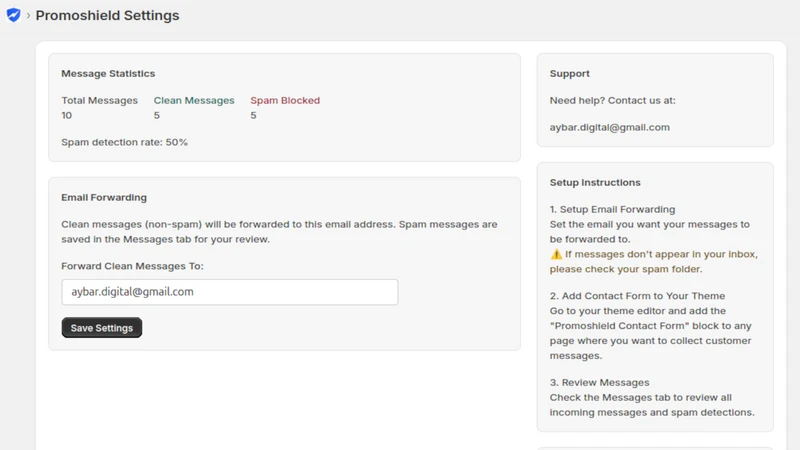
Task: Click the Promoshield shield logo icon
Action: 13,15
